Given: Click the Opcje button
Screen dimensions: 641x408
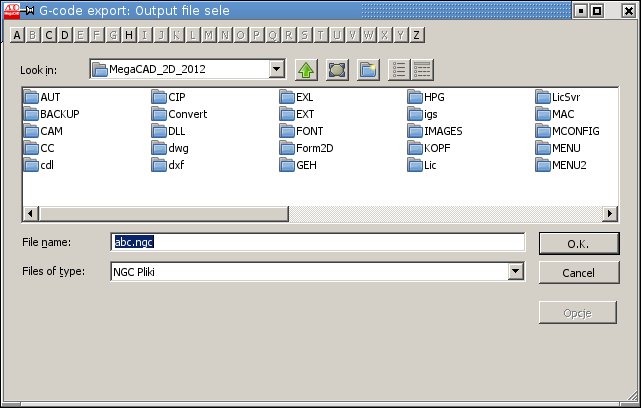Looking at the screenshot, I should point(578,313).
